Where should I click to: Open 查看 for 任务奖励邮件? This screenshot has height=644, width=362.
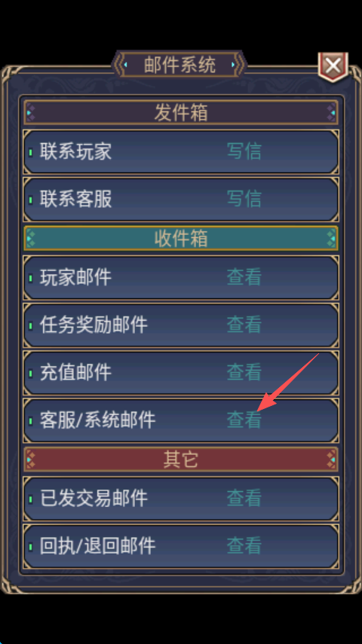tap(244, 325)
